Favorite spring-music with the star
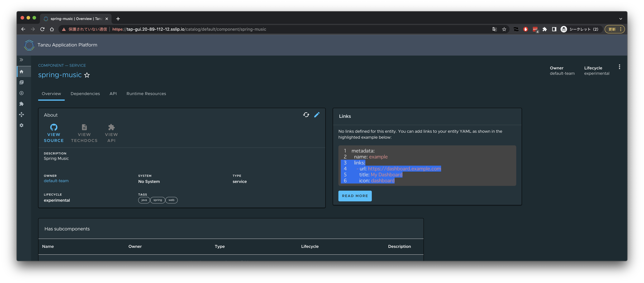The height and width of the screenshot is (283, 644). (87, 75)
